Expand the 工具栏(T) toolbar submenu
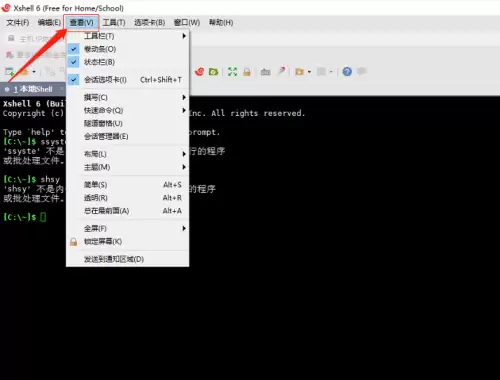The height and width of the screenshot is (380, 500). [128, 36]
